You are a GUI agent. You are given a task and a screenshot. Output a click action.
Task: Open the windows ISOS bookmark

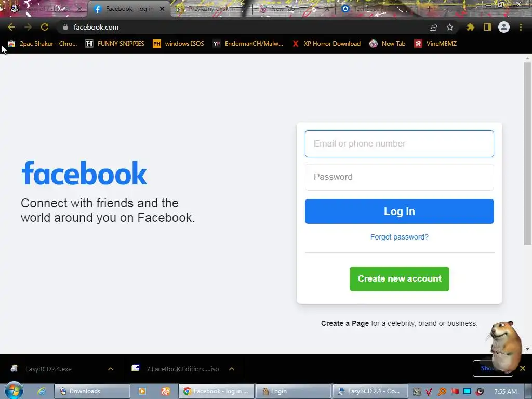(179, 44)
